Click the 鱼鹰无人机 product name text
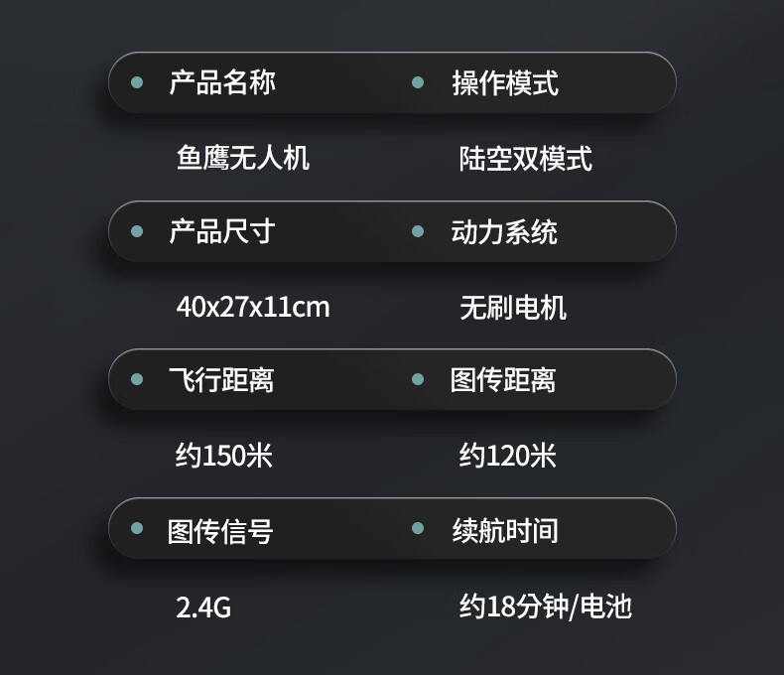 coord(243,158)
